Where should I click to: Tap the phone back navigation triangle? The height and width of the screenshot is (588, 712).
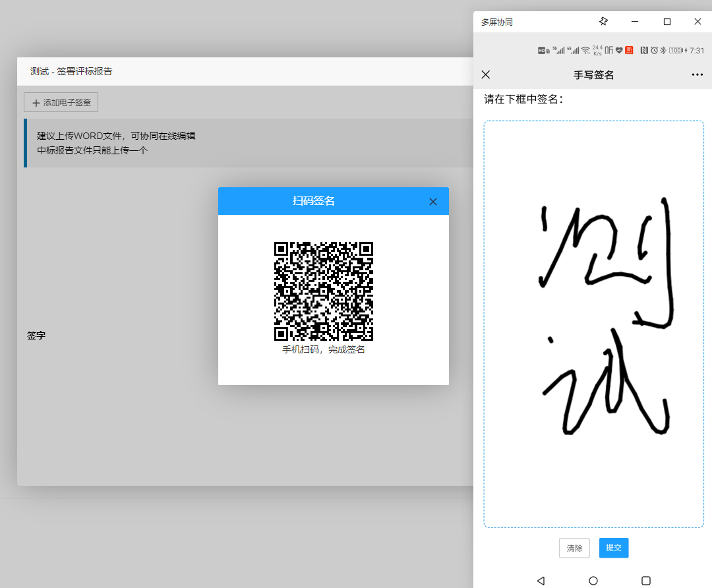[x=541, y=581]
